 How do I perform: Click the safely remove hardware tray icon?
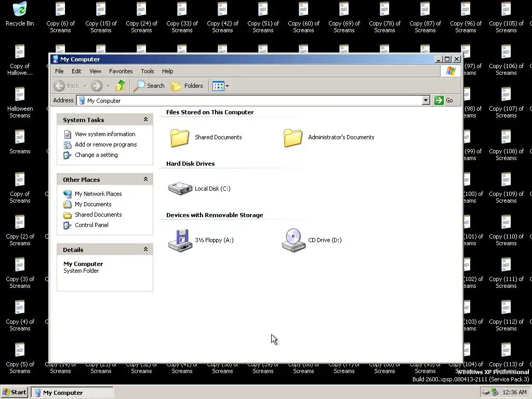pos(495,393)
